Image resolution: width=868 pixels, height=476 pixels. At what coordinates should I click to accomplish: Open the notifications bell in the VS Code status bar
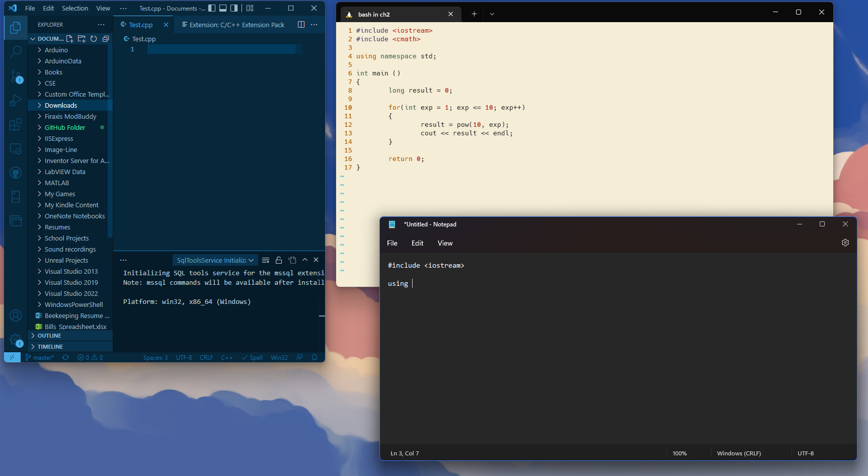click(314, 357)
